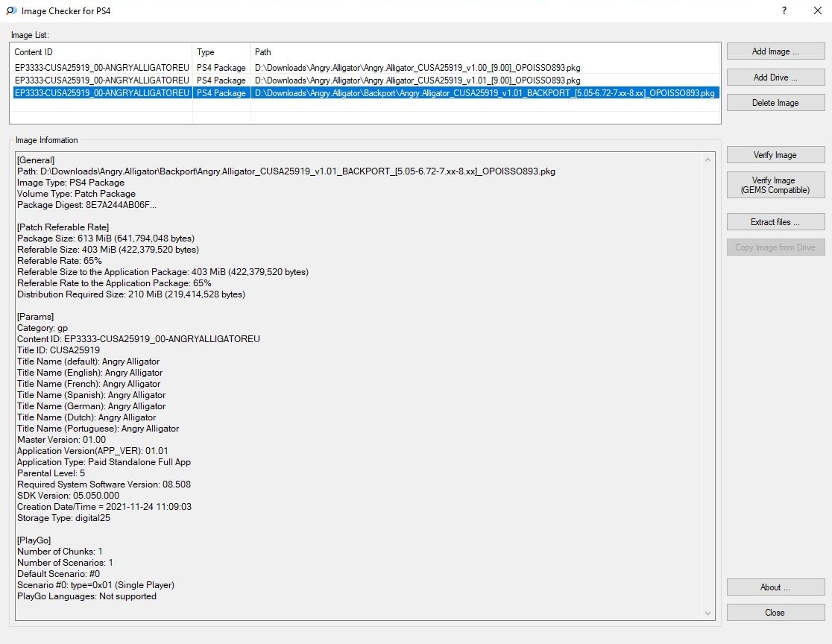Image resolution: width=832 pixels, height=644 pixels.
Task: Click the Image Checker app icon in title bar
Action: [x=11, y=10]
